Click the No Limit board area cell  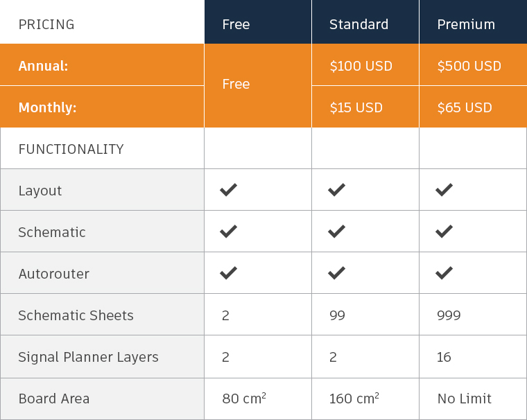464,399
